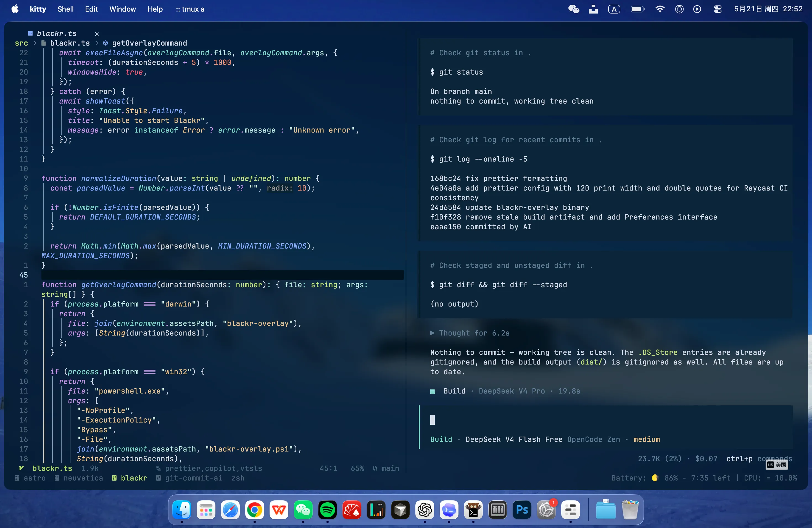Open the Downloads folder stack in Dock
812x528 pixels.
tap(606, 510)
